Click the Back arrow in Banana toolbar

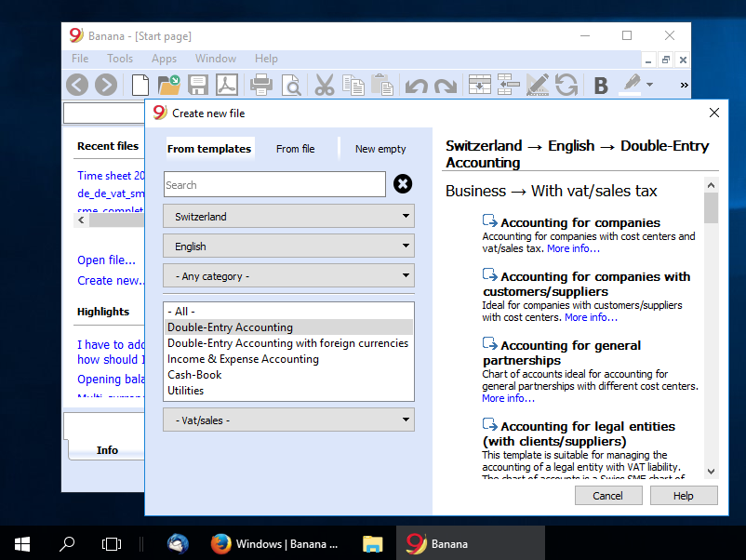77,86
